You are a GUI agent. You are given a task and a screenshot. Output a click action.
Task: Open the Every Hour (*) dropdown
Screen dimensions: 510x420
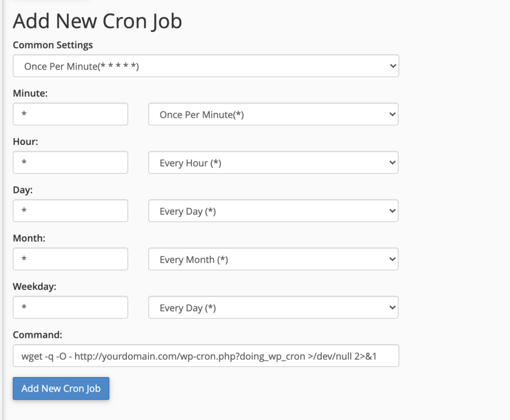tap(273, 162)
